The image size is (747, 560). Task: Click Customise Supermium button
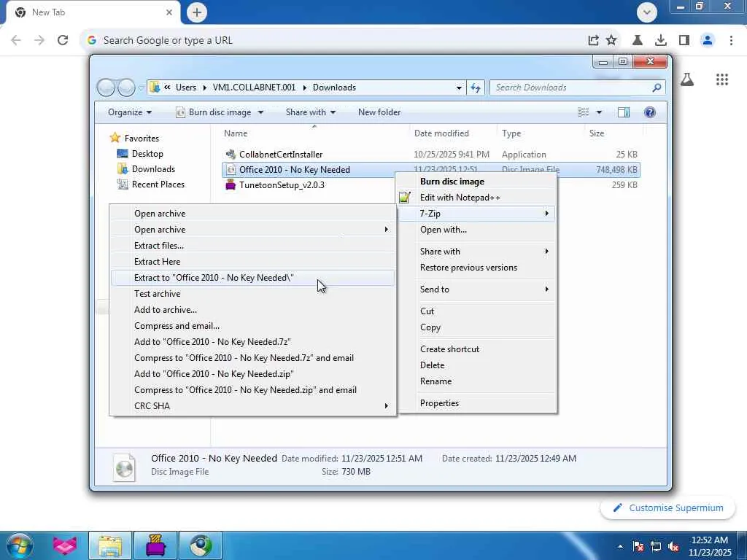pyautogui.click(x=667, y=508)
